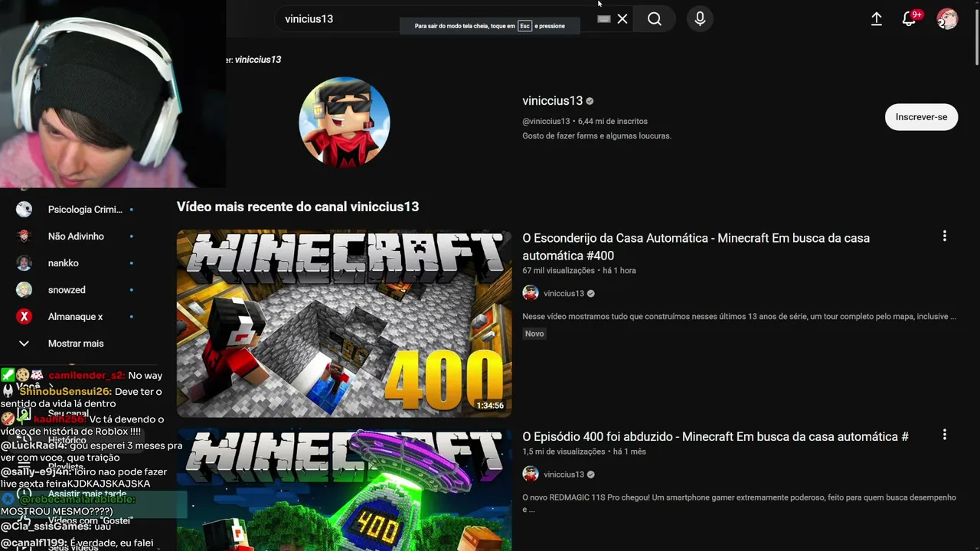Screen dimensions: 980x551
Task: Click the Almanaque x channel avatar
Action: (x=24, y=316)
